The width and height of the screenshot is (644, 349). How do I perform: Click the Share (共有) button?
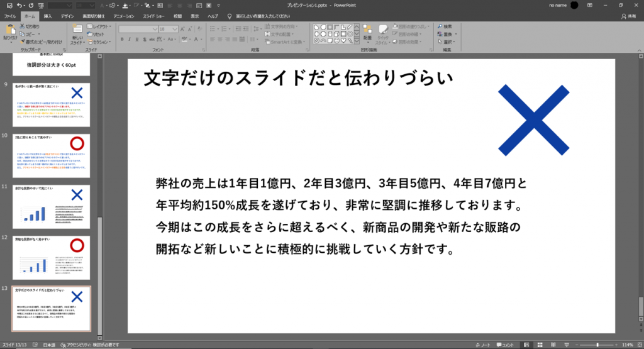(x=628, y=16)
